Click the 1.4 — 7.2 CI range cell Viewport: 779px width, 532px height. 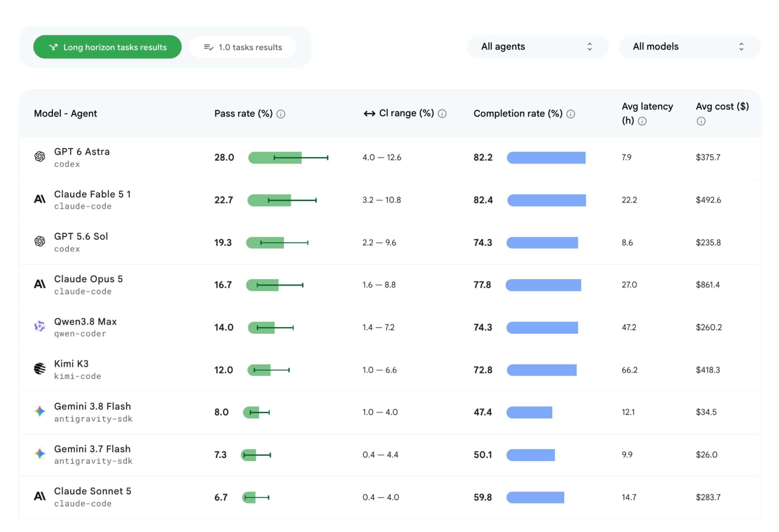point(379,327)
